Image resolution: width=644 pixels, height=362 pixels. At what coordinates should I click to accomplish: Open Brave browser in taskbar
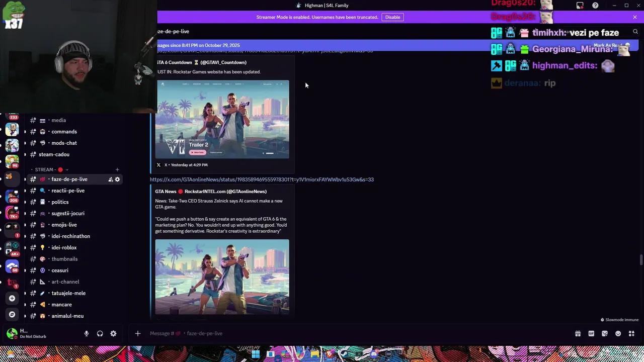330,354
